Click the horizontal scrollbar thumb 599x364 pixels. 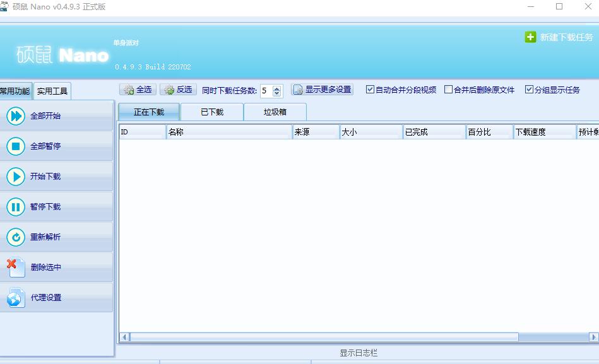click(x=324, y=337)
